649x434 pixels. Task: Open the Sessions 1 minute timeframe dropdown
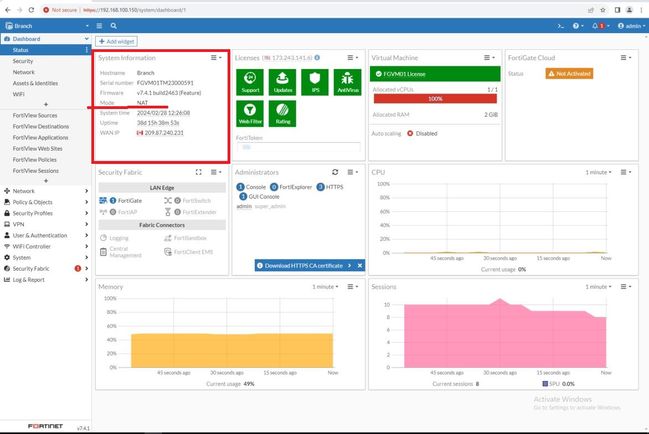[x=598, y=287]
